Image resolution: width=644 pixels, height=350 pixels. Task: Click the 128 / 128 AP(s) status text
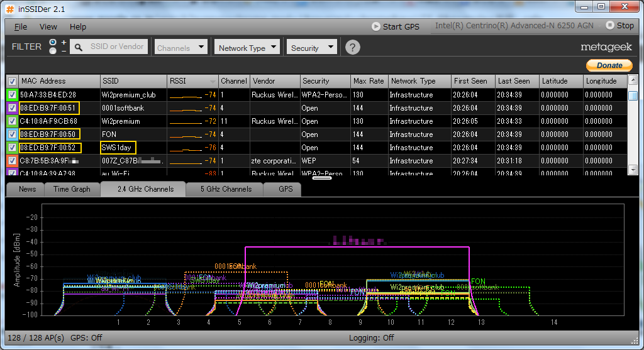coord(36,337)
